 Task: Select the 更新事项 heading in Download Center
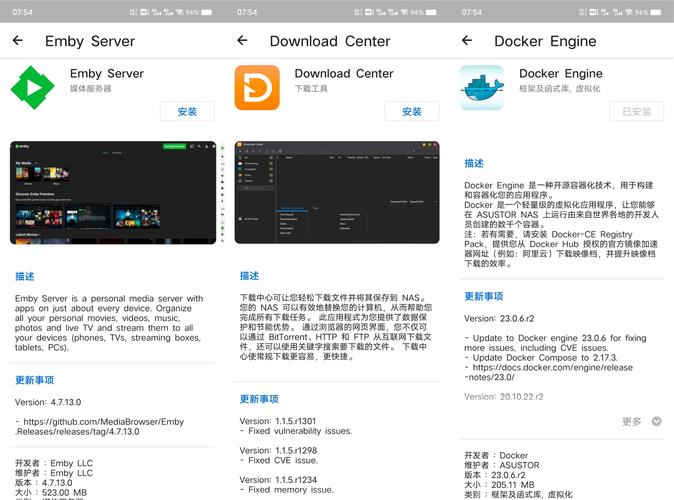(x=259, y=399)
